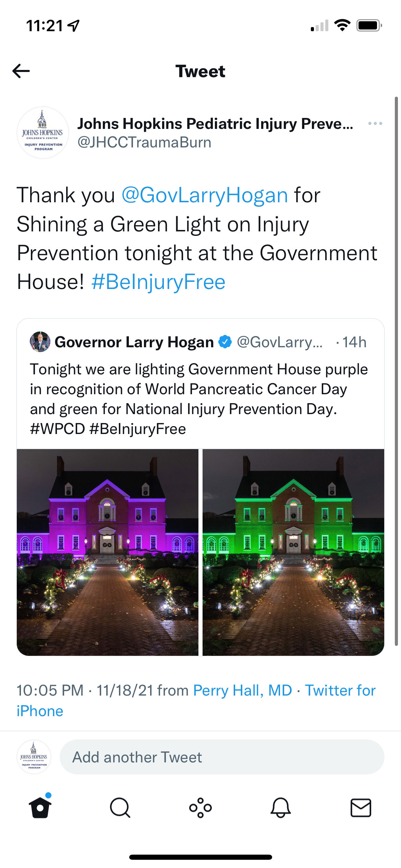Open the Perry Hall, MD location link
The height and width of the screenshot is (868, 401).
[x=243, y=690]
